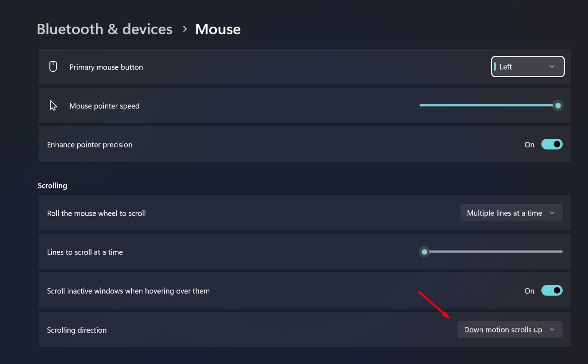
Task: Click the Roll the mouse wheel to scroll label
Action: [96, 213]
